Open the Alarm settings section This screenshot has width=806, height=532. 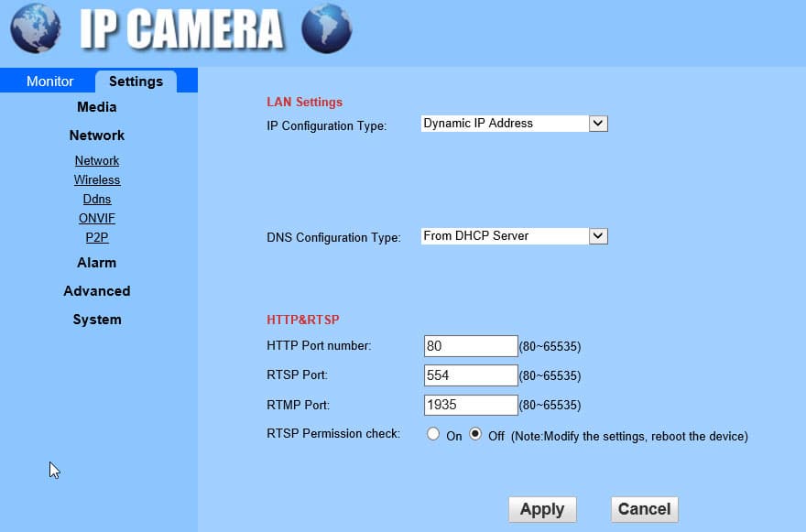pos(97,263)
